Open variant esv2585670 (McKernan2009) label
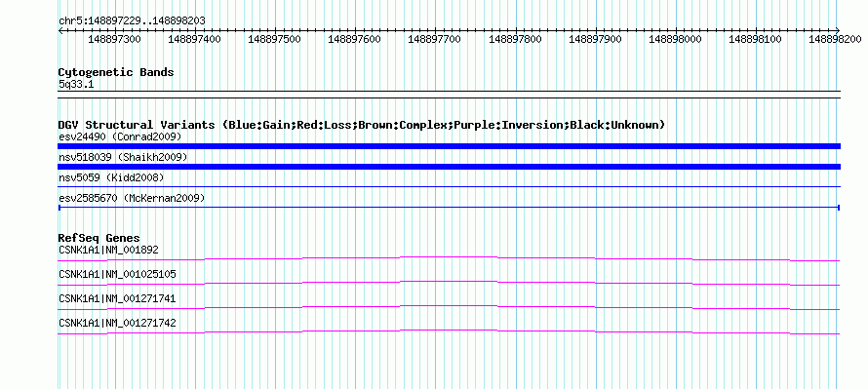 (x=132, y=198)
